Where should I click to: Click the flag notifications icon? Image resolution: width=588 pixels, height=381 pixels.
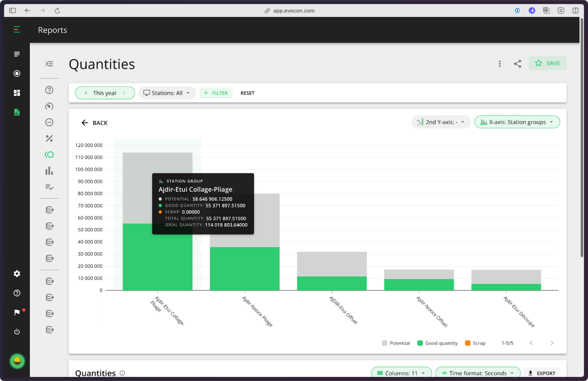pos(17,313)
